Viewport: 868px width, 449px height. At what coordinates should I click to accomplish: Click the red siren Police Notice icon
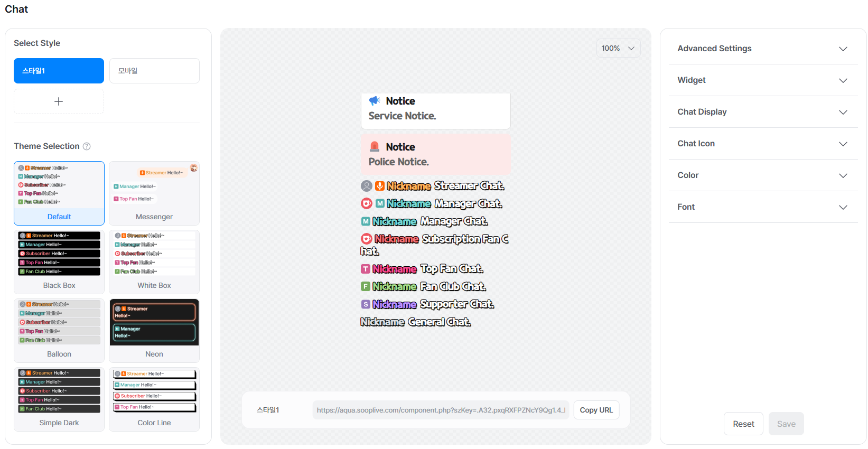click(375, 147)
